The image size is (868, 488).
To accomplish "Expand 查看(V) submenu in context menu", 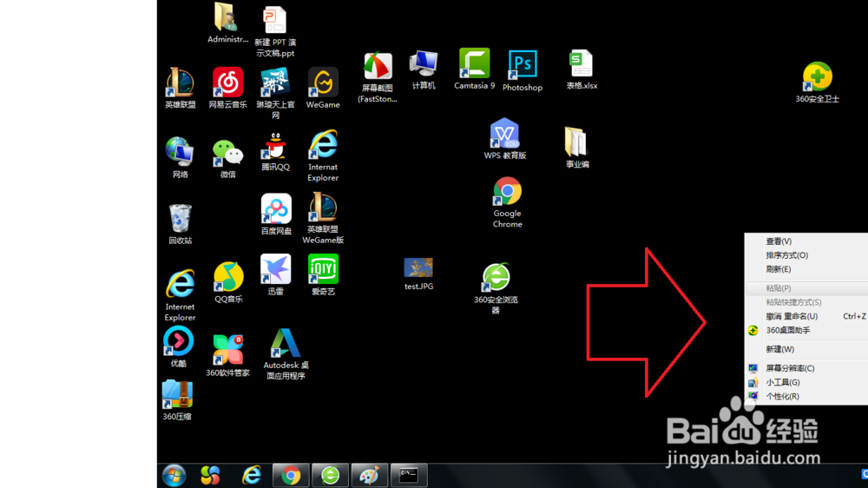I will [806, 241].
